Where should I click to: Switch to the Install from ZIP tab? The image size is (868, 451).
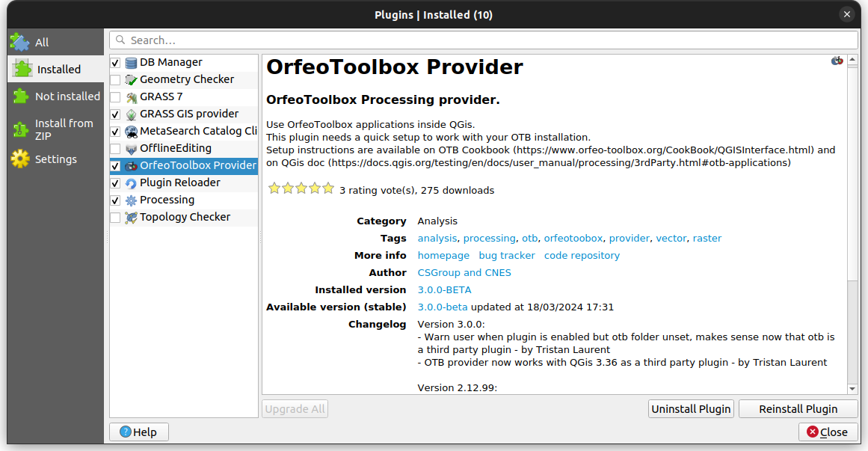point(64,129)
